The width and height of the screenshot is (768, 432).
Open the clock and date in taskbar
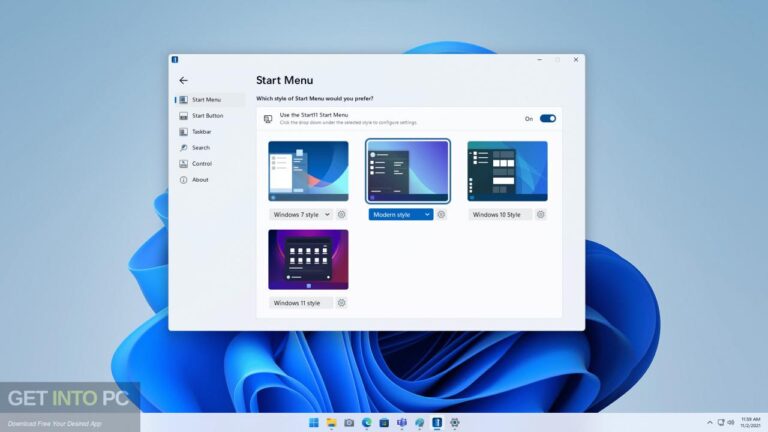[750, 423]
